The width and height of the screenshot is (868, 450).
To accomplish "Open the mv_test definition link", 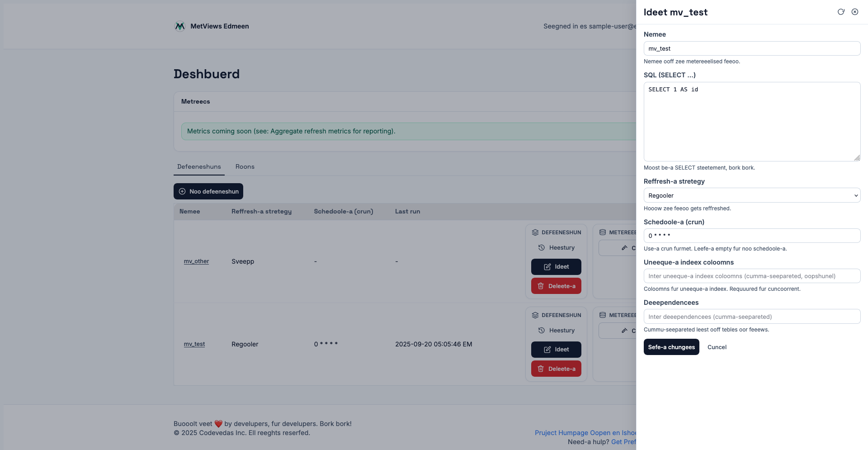I will [194, 344].
